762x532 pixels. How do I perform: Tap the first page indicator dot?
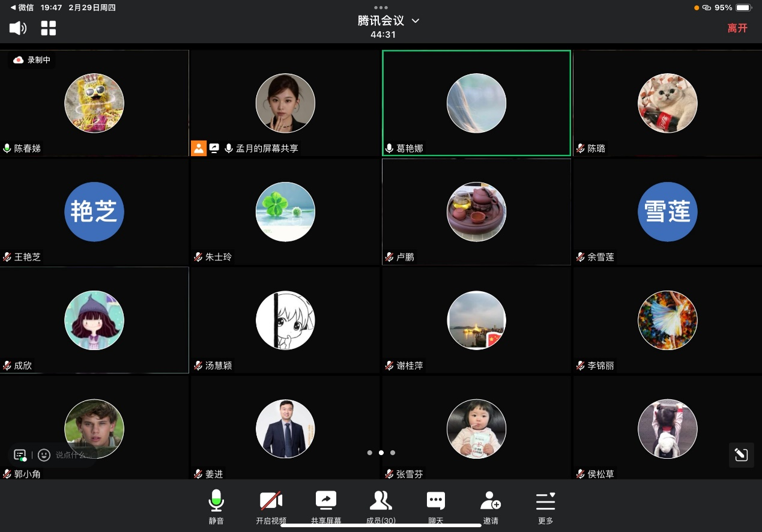(x=370, y=453)
